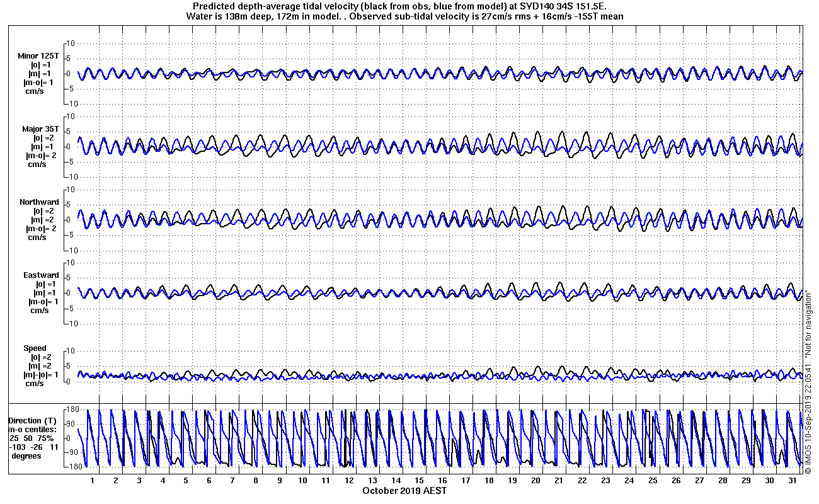Image resolution: width=819 pixels, height=504 pixels.
Task: Click day label '24' on the date axis
Action: click(629, 480)
